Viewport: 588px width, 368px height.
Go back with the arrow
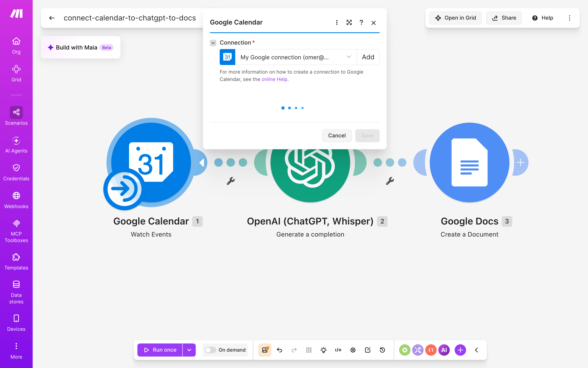point(52,18)
